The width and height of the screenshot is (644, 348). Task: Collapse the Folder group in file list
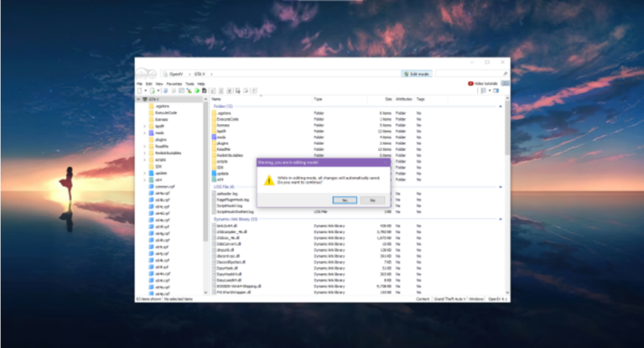(x=501, y=106)
